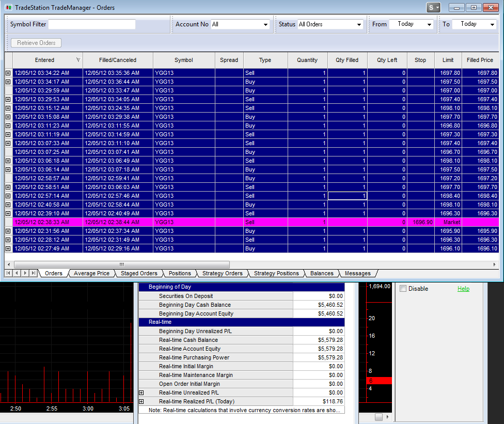This screenshot has width=504, height=424.
Task: Click the Real-time Purchasing Power row label
Action: point(194,357)
